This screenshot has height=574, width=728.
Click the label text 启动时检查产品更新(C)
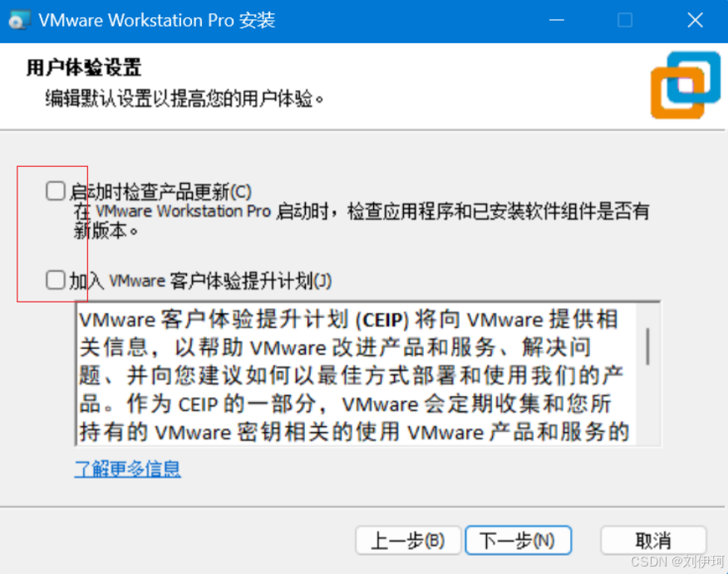(160, 192)
